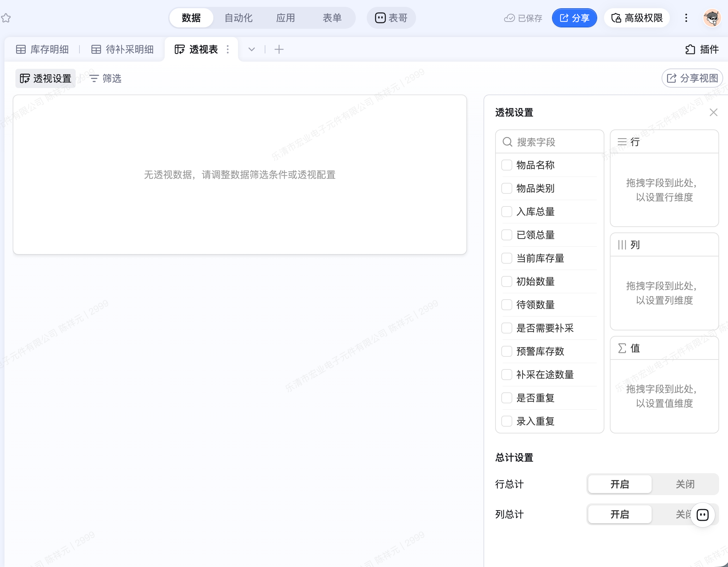This screenshot has height=567, width=728.
Task: Check the 预警库存数 field checkbox
Action: 507,351
